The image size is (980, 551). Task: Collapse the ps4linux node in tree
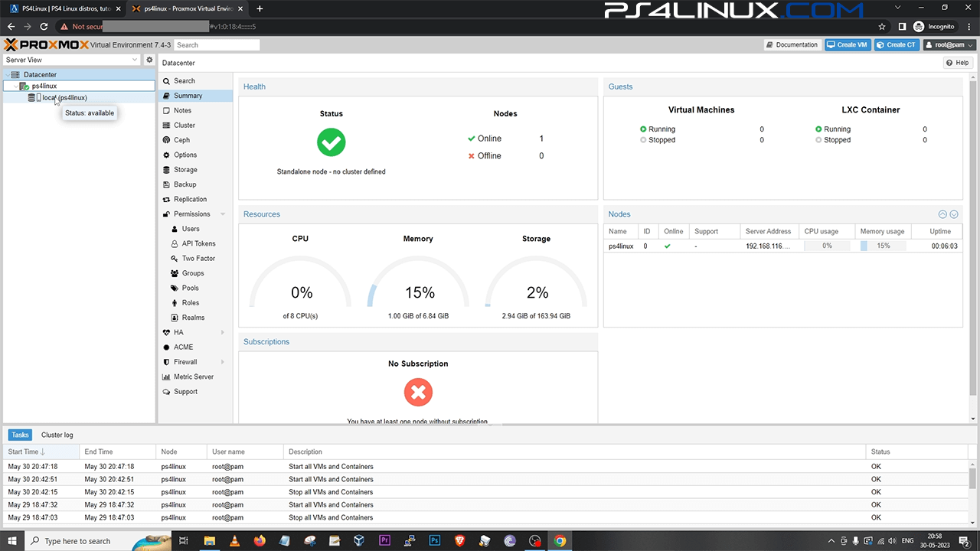[x=15, y=86]
